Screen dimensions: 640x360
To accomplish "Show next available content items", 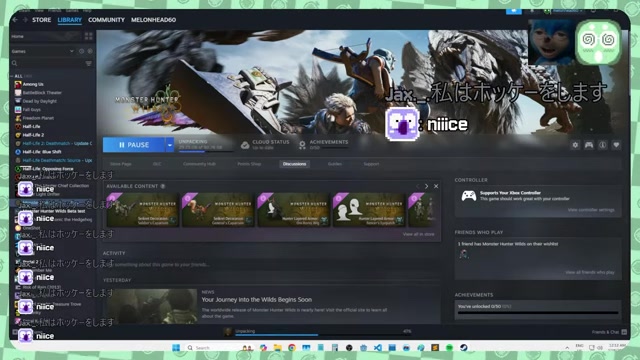I will [427, 186].
